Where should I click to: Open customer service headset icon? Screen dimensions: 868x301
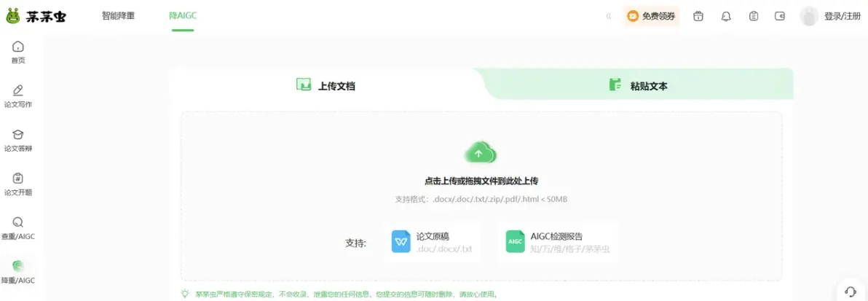coord(851,292)
